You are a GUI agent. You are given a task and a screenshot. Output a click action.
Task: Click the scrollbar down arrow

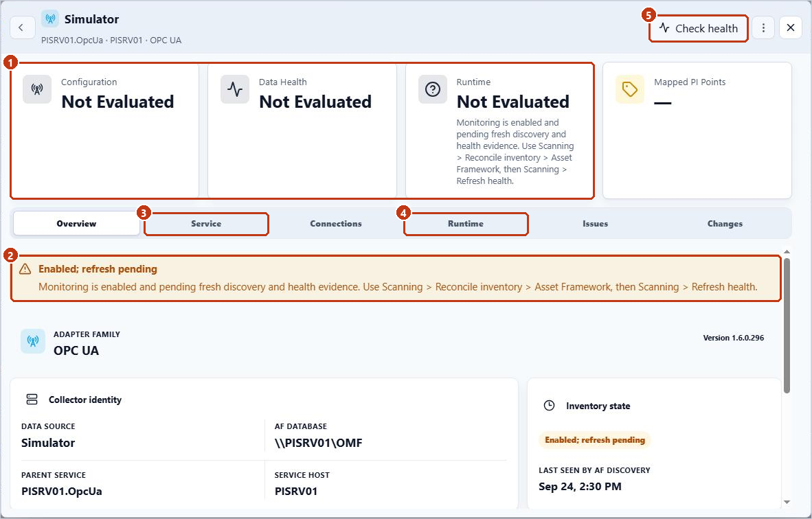tap(787, 502)
